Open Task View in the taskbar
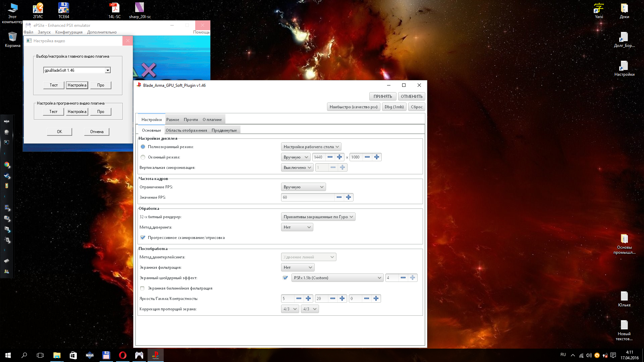The width and height of the screenshot is (644, 362). 40,355
